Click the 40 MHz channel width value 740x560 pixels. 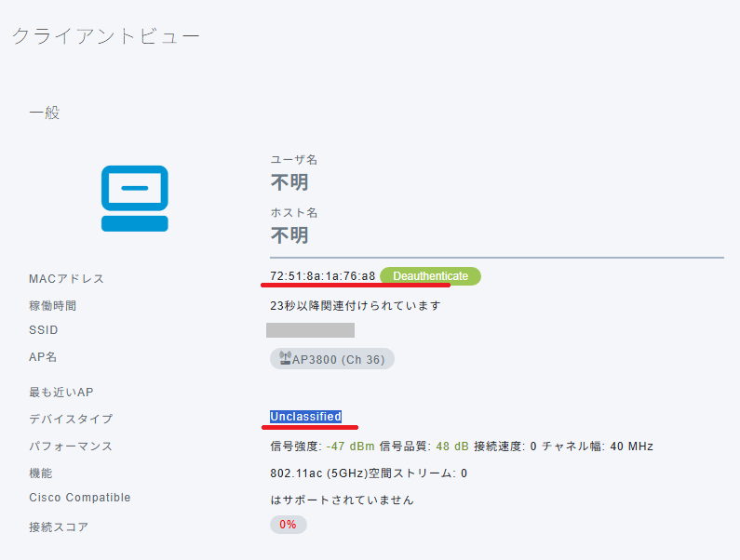pos(631,447)
